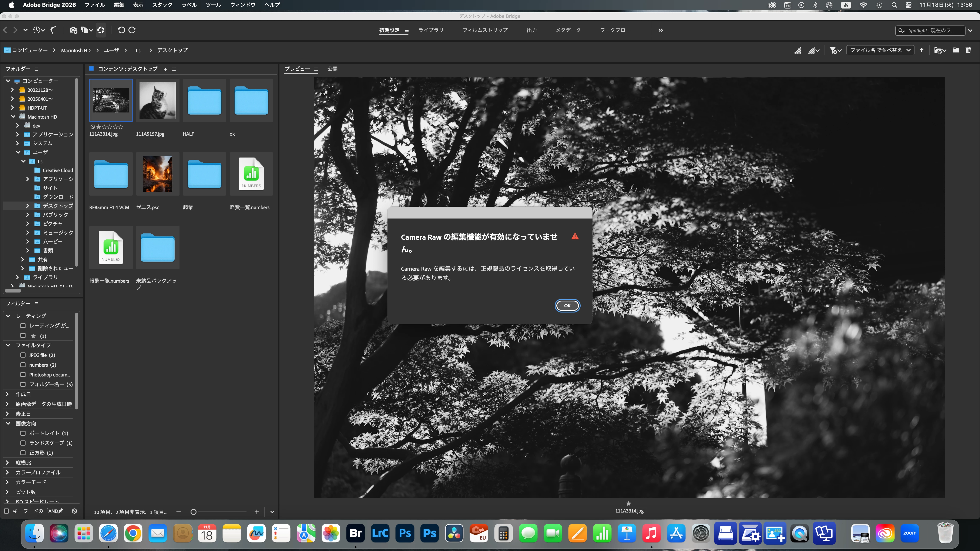
Task: Switch to the フィルムストリップ workspace tab
Action: (485, 30)
